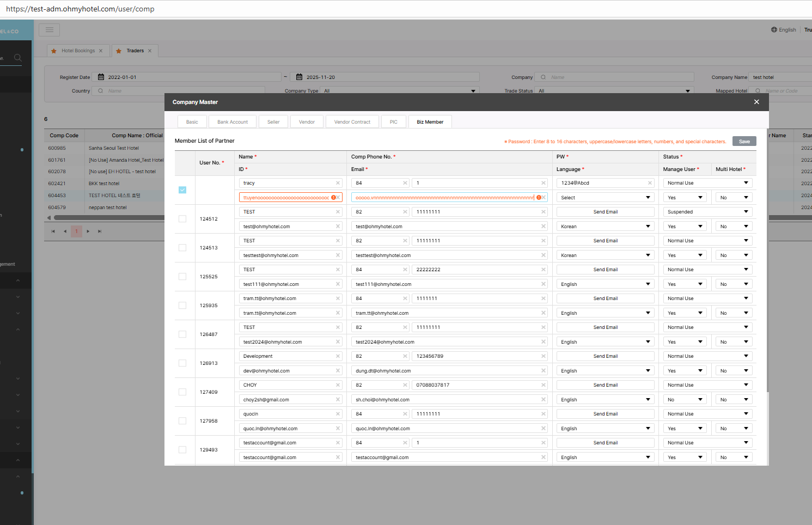
Task: Close the Traders tab with X
Action: pos(150,51)
